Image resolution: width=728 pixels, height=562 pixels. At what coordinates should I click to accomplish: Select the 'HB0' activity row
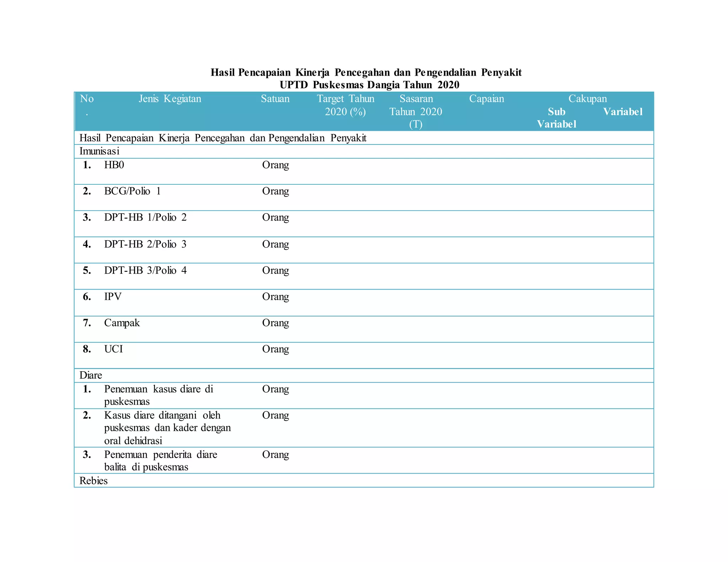pyautogui.click(x=114, y=165)
